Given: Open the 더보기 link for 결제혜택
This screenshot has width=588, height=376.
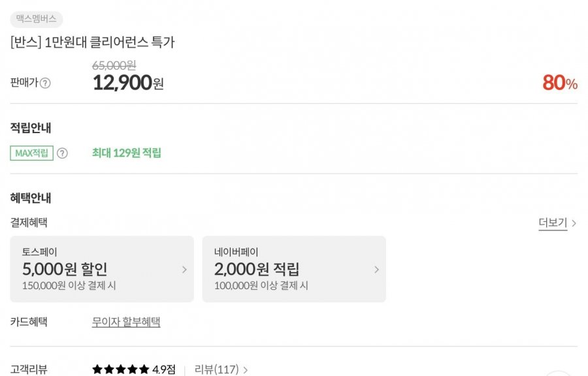Looking at the screenshot, I should [553, 223].
